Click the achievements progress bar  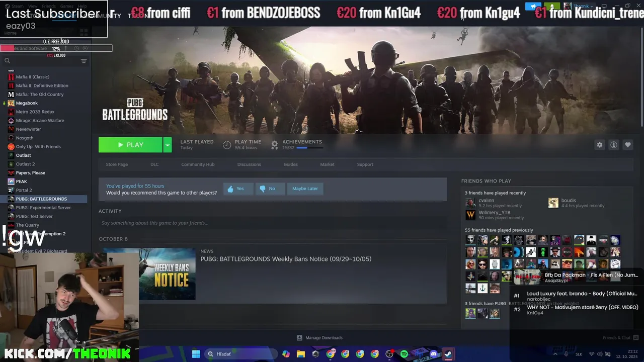point(309,148)
